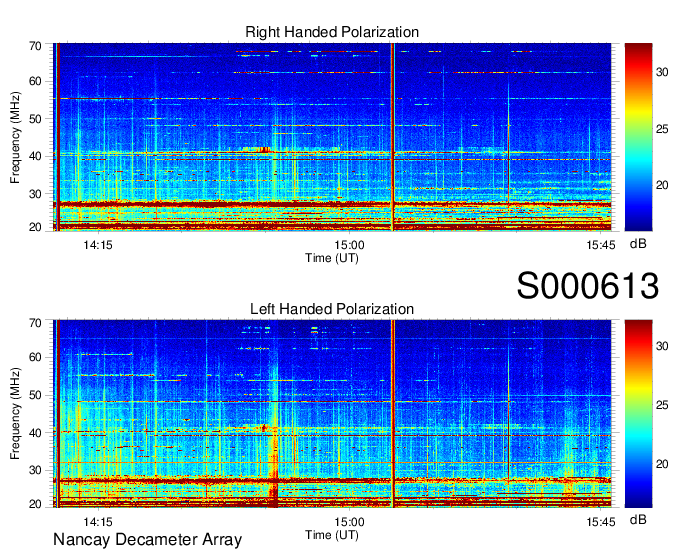The width and height of the screenshot is (680, 552).
Task: Click the Right Handed Polarization title
Action: 332,32
